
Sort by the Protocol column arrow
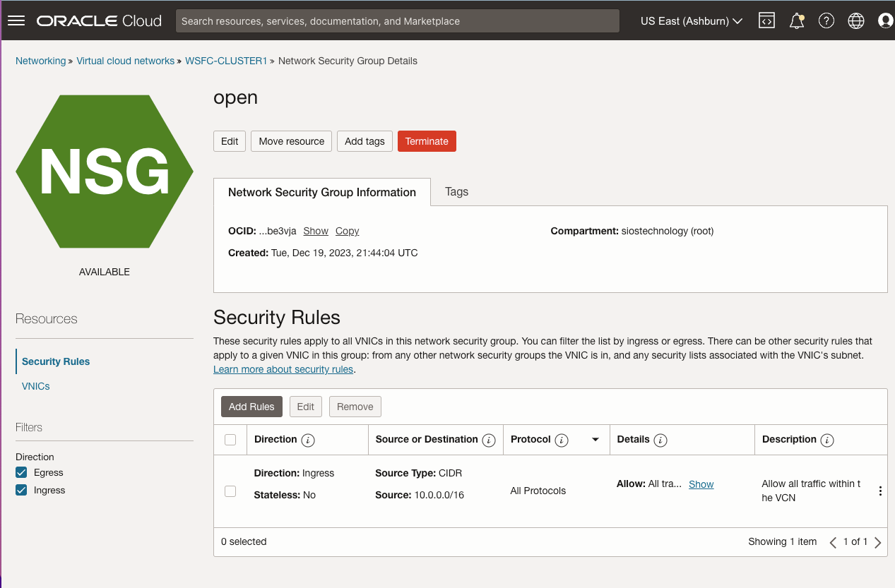[595, 440]
